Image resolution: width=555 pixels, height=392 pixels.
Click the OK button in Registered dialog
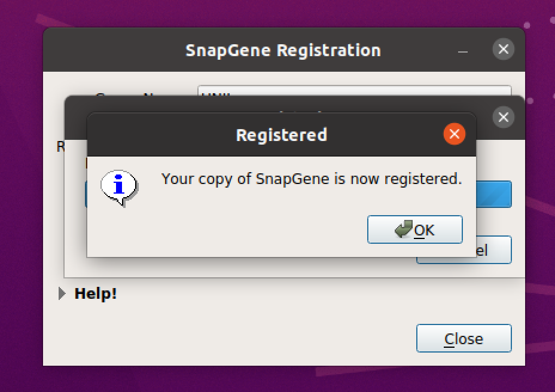pyautogui.click(x=415, y=230)
